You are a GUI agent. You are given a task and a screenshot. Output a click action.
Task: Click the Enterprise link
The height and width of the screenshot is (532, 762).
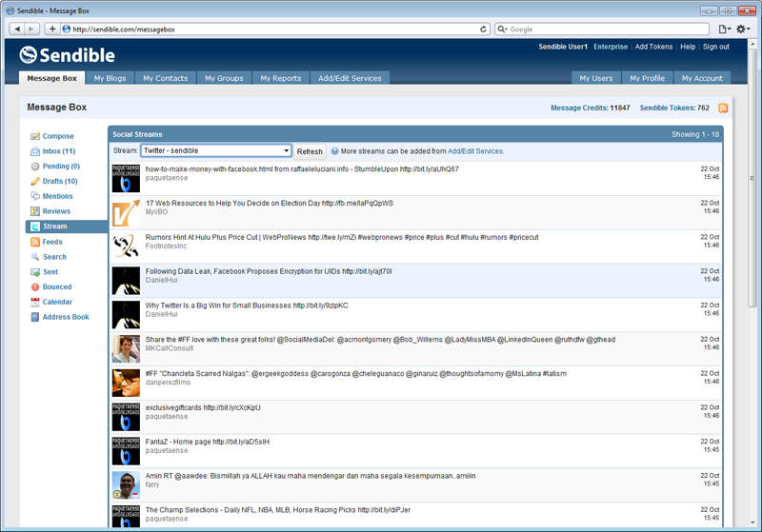(x=611, y=47)
